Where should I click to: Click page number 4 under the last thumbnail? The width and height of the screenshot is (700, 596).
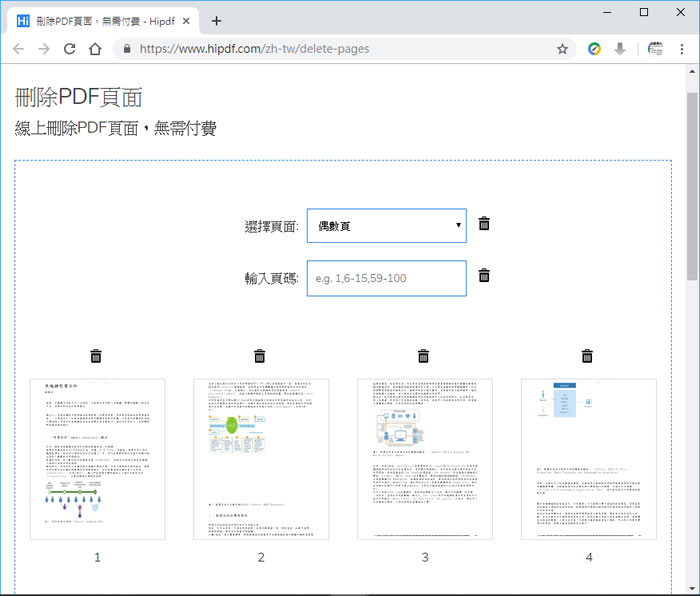(589, 557)
